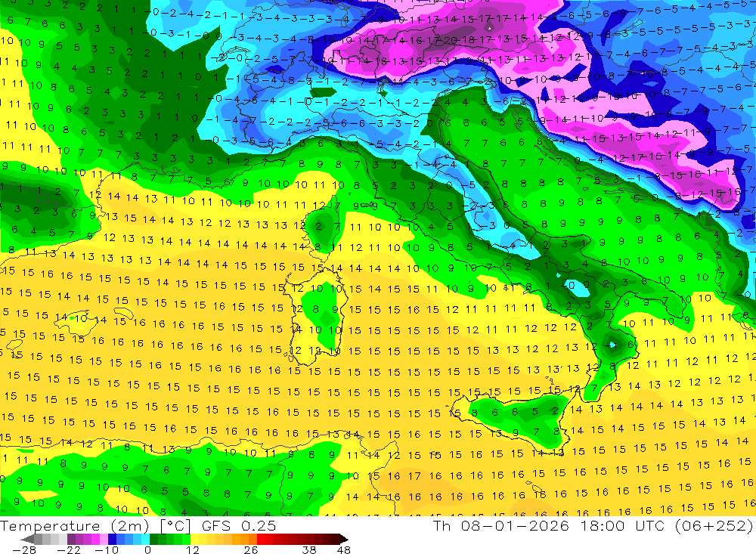
Task: Click the "(06+252)" forecast run text
Action: 714,525
